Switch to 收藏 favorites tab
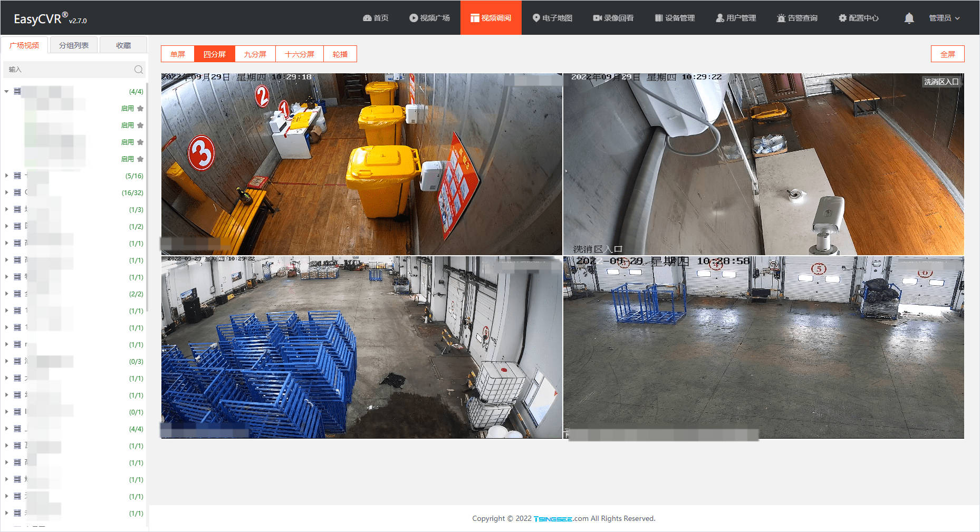980x532 pixels. click(123, 45)
